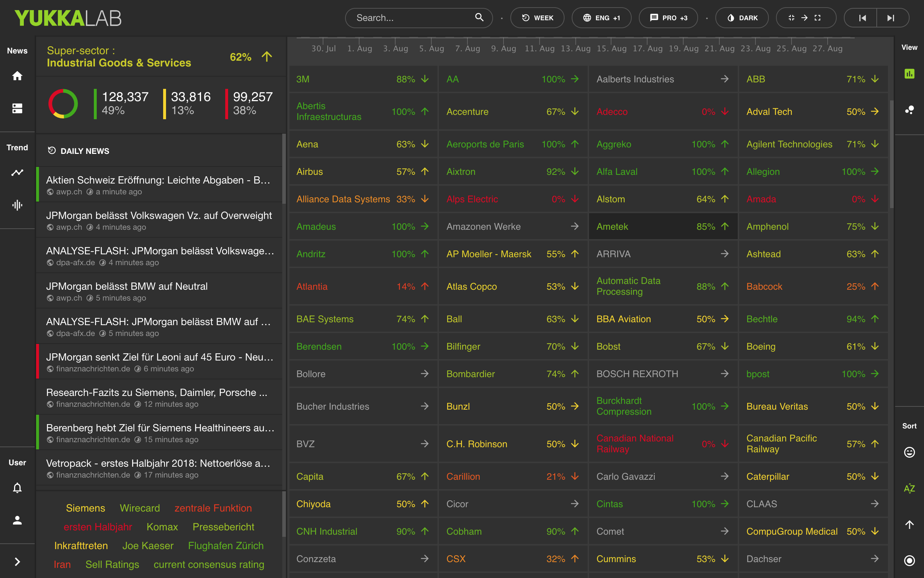Screen dimensions: 924x578
Task: Click the daily news list scrollbar
Action: (x=284, y=168)
